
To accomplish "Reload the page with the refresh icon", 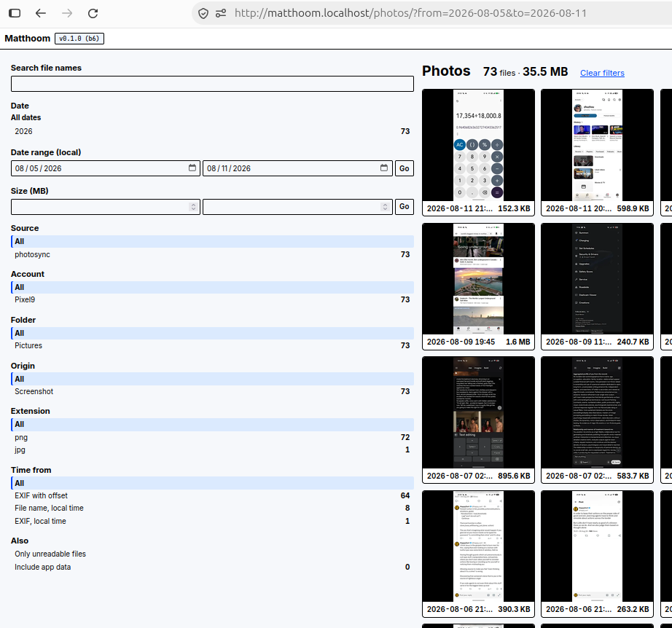I will [x=93, y=13].
